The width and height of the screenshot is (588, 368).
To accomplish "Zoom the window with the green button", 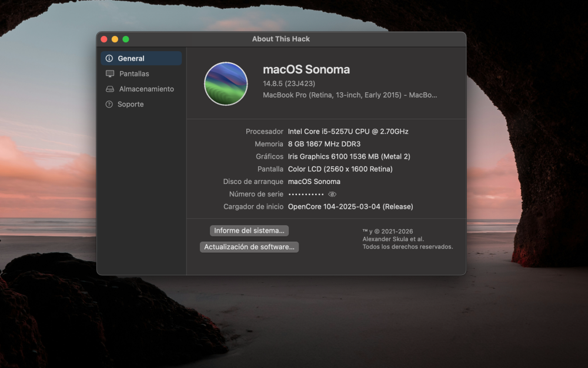I will click(x=126, y=39).
